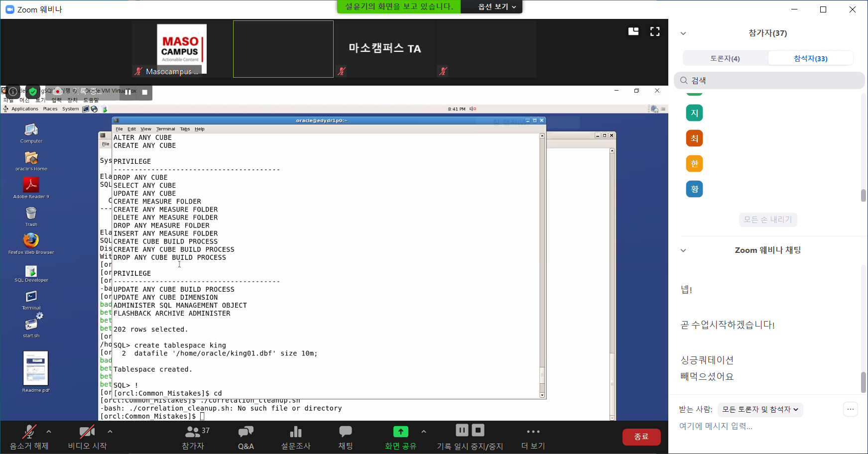Open the 설문조사 polls icon

click(296, 432)
